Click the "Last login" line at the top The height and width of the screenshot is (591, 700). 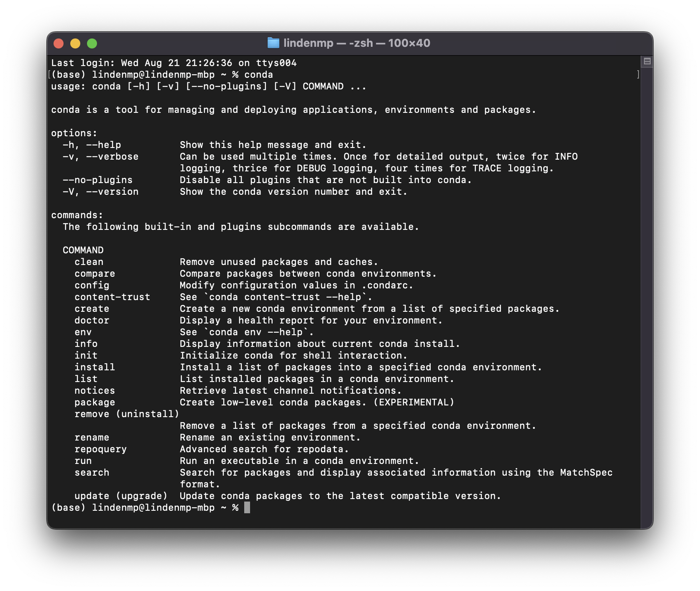pos(174,63)
